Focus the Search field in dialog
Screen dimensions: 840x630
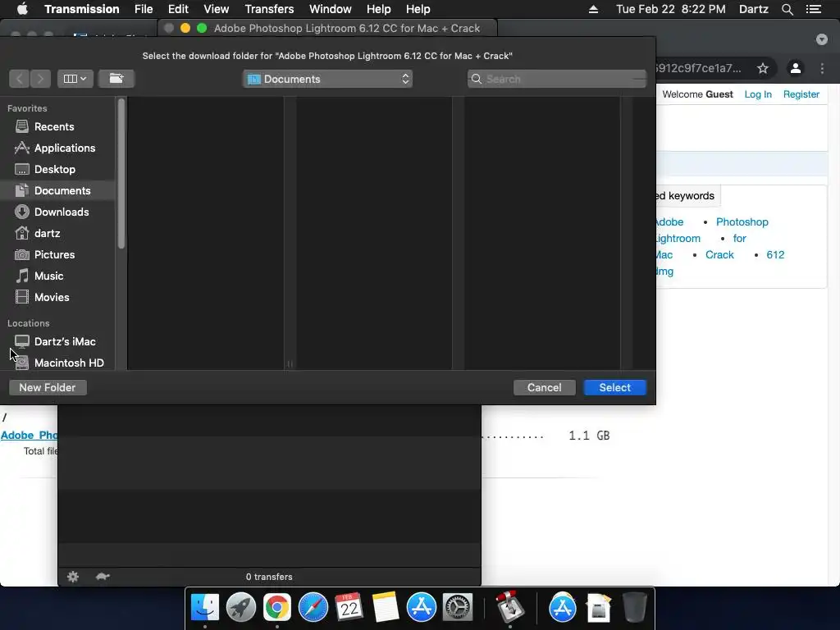coord(557,79)
